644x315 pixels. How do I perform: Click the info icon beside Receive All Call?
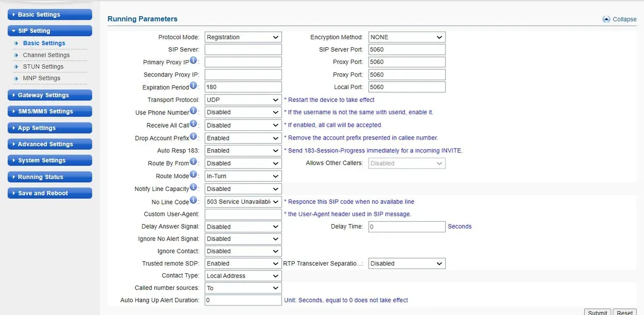pyautogui.click(x=194, y=124)
